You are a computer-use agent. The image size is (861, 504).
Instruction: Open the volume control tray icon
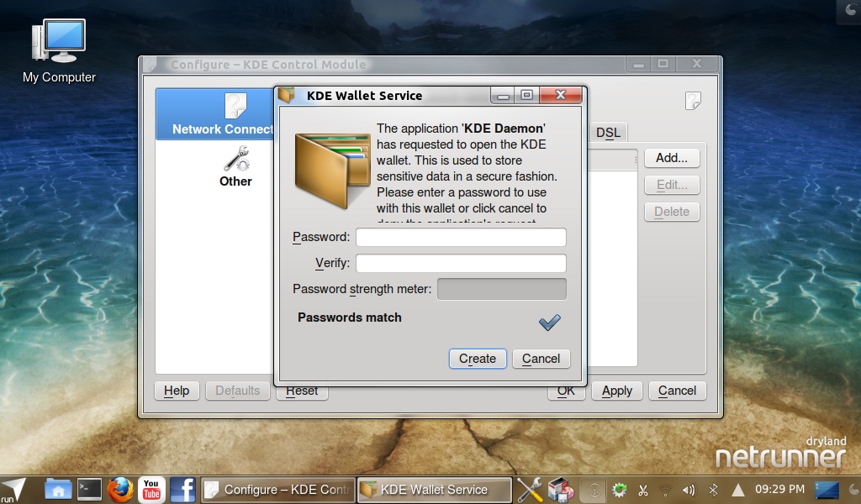pyautogui.click(x=689, y=490)
